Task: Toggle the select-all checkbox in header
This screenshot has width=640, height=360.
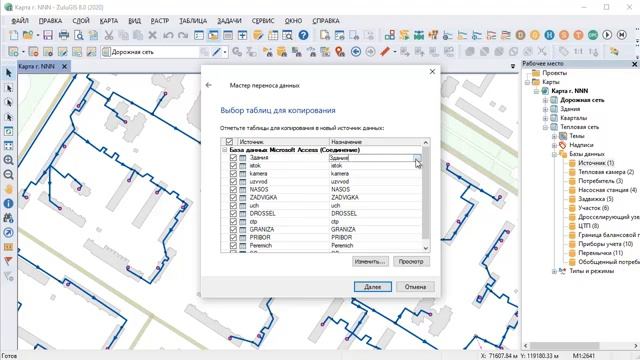Action: [229, 142]
